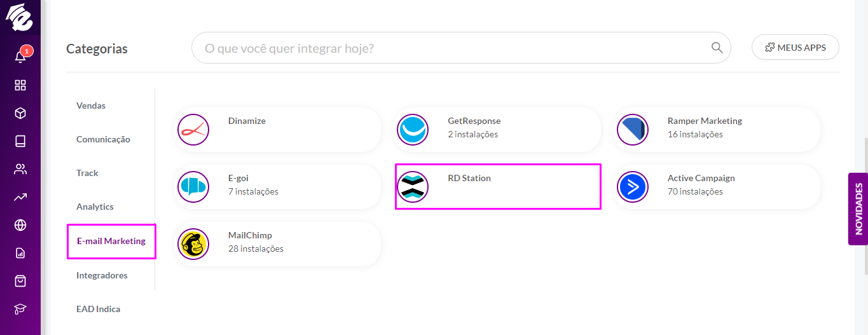Image resolution: width=868 pixels, height=335 pixels.
Task: Click the trending chart arrow sidebar icon
Action: coord(20,197)
